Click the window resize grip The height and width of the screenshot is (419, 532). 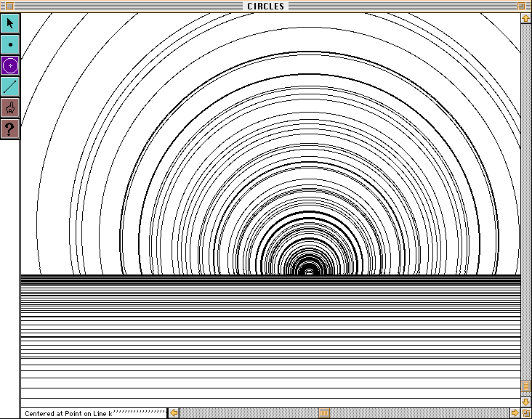[x=525, y=413]
